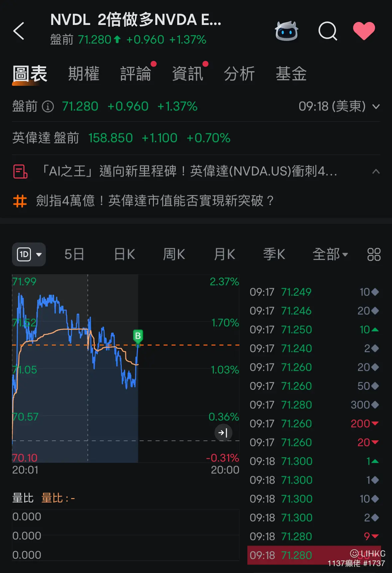Toggle the heart favorite icon

[364, 31]
